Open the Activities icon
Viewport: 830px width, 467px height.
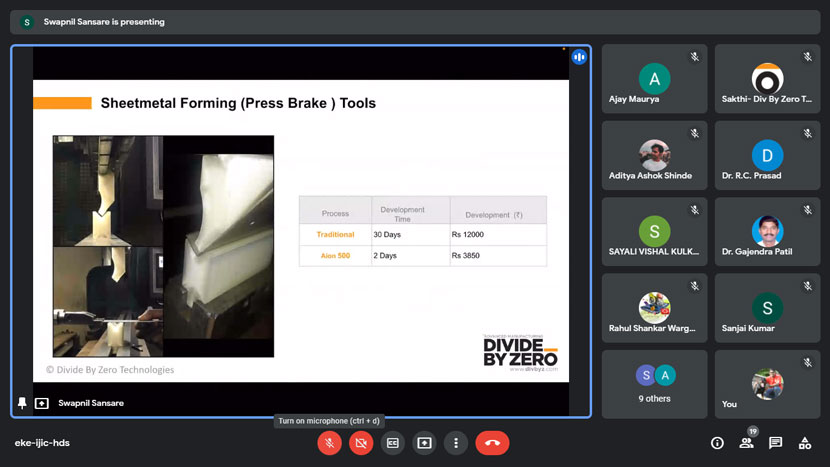coord(805,443)
